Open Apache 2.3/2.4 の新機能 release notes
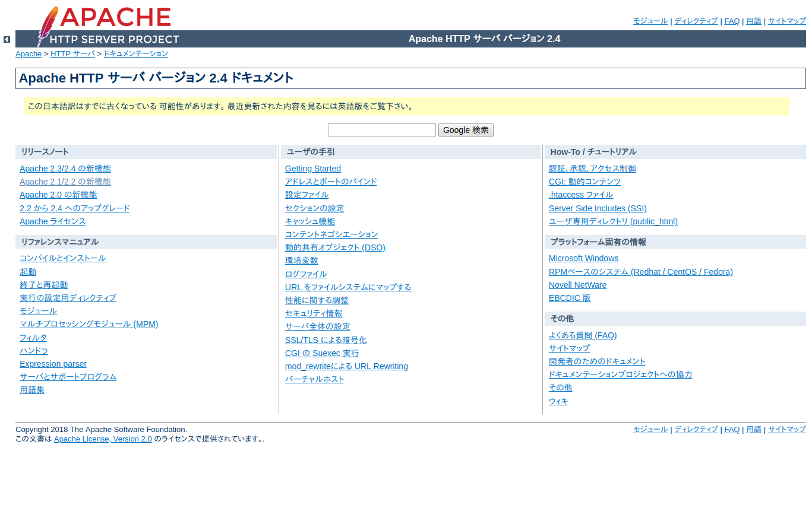The width and height of the screenshot is (812, 527). tap(65, 168)
